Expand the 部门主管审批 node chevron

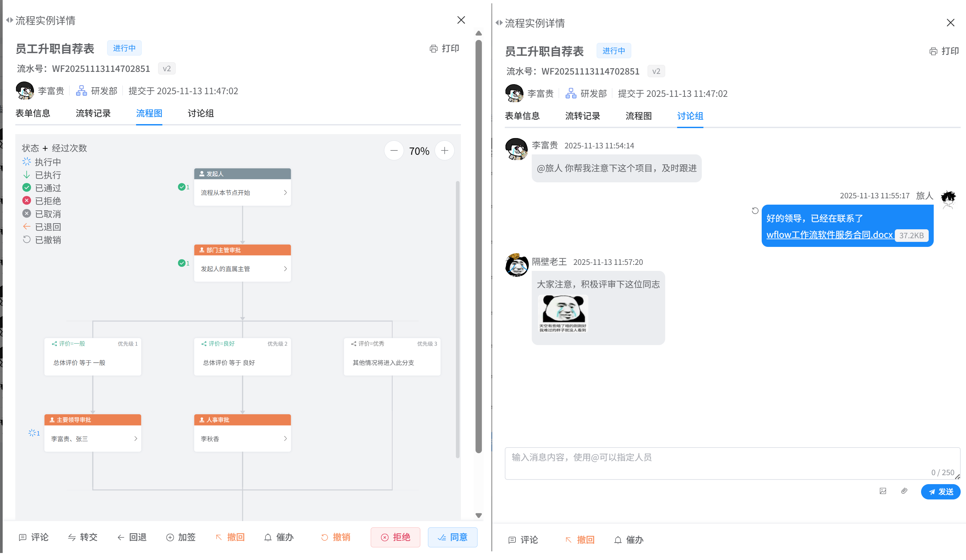tap(285, 269)
